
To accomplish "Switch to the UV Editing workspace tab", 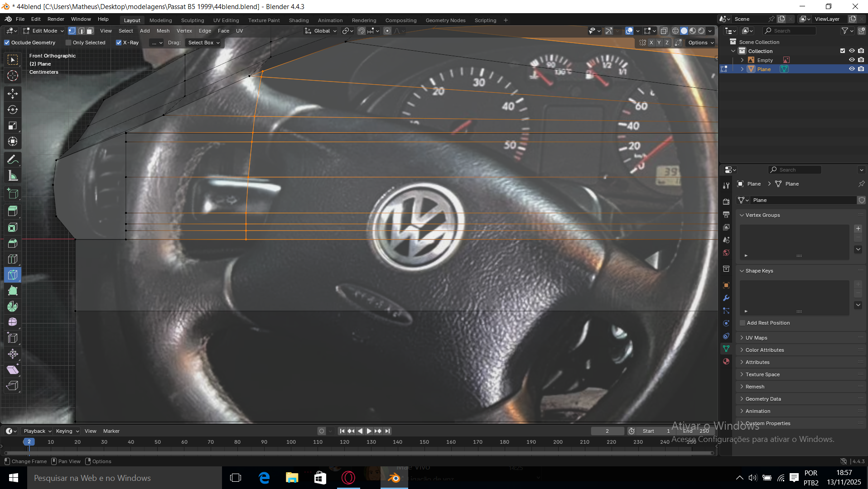I will click(226, 20).
